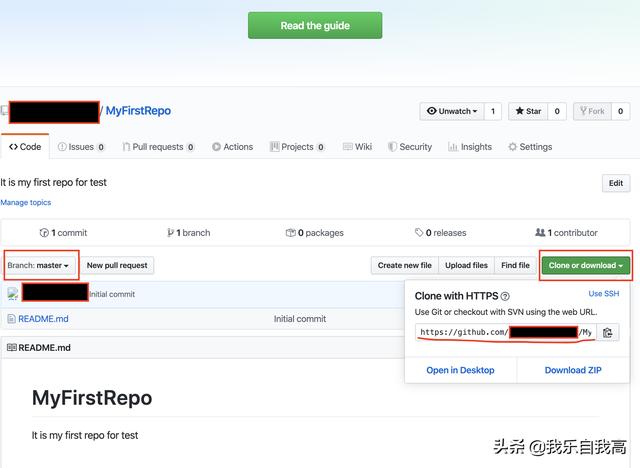Click the Pull requests tab icon
Viewport: 640px width, 468px height.
click(x=126, y=147)
